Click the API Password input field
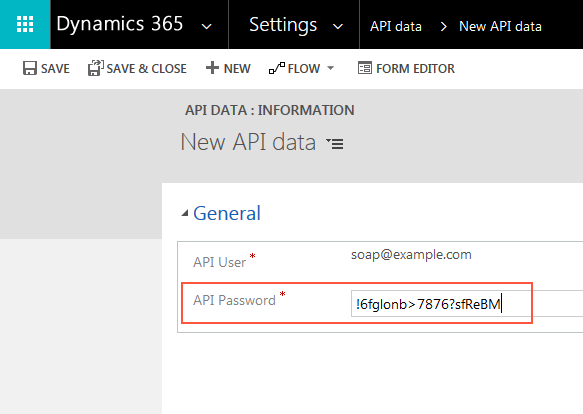Viewport: 583px width, 414px height. tap(467, 304)
